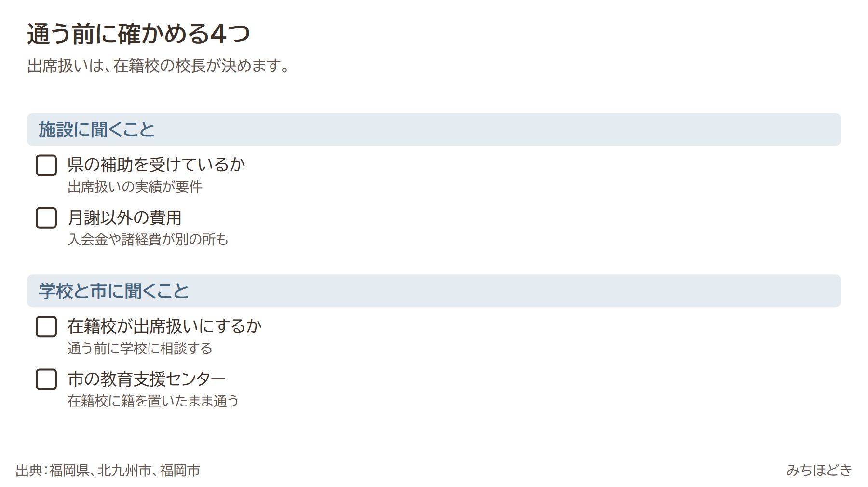
Task: Click the label 県の補助を受けているか
Action: (x=156, y=165)
